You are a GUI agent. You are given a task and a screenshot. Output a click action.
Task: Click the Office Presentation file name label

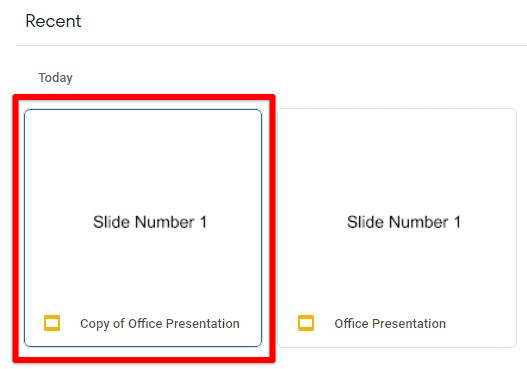(x=390, y=324)
